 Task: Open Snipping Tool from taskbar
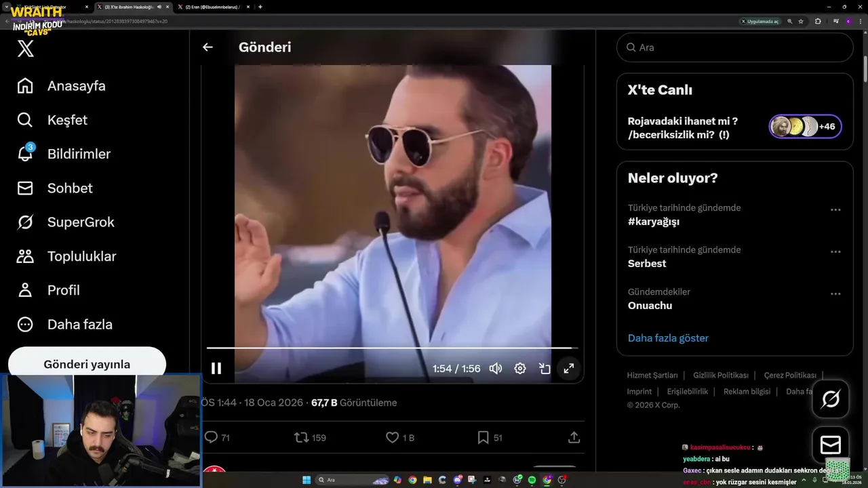(x=472, y=480)
